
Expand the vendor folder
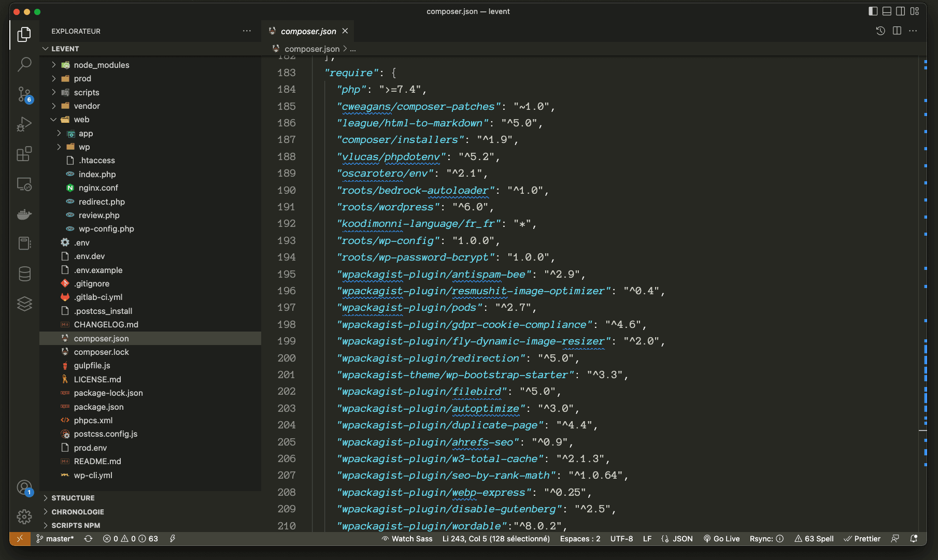point(150,106)
